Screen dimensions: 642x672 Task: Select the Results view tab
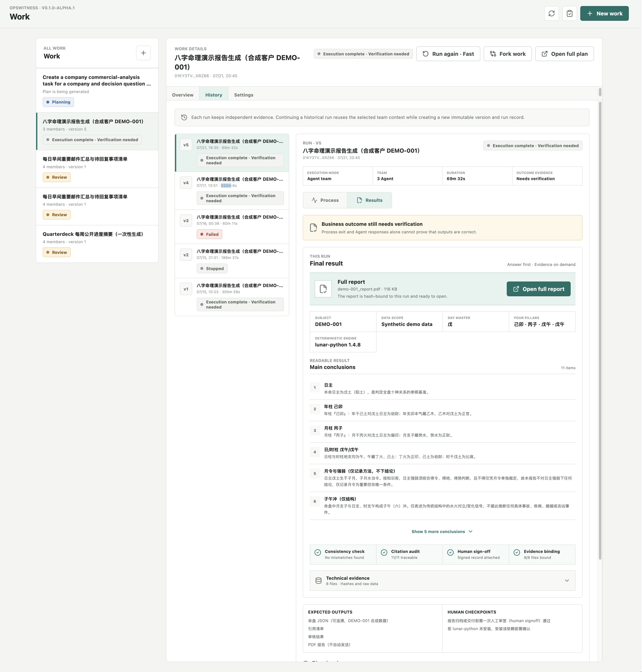(x=370, y=200)
